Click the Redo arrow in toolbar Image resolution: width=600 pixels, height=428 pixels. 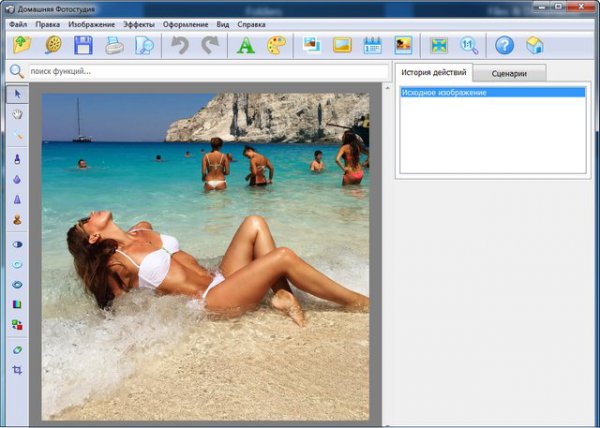tap(210, 45)
